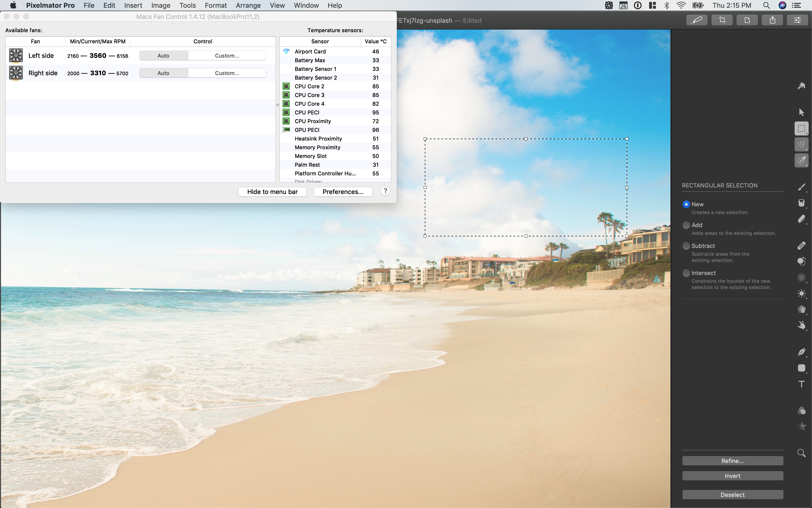Click the Left side fan icon
The image size is (812, 508).
(16, 56)
